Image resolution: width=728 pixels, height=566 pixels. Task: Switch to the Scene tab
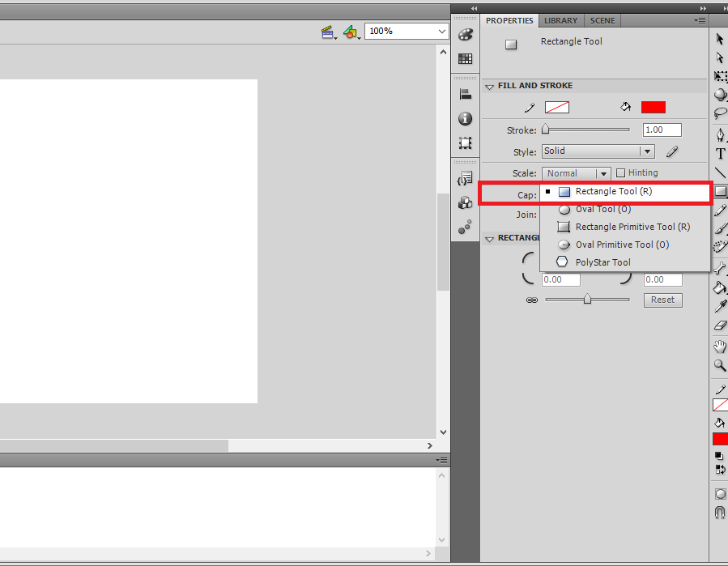click(602, 20)
